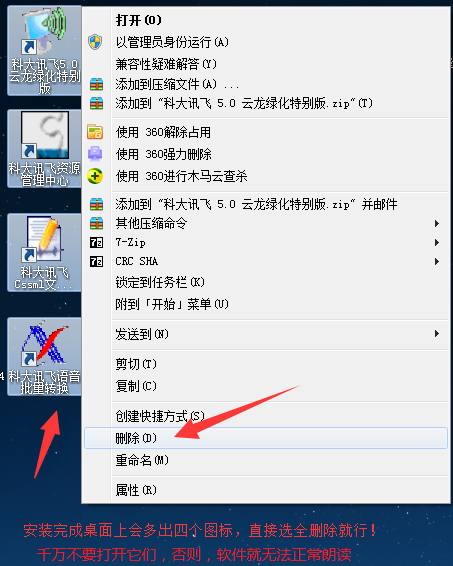
Task: Expand the 7-Zip submenu arrow
Action: coord(437,242)
